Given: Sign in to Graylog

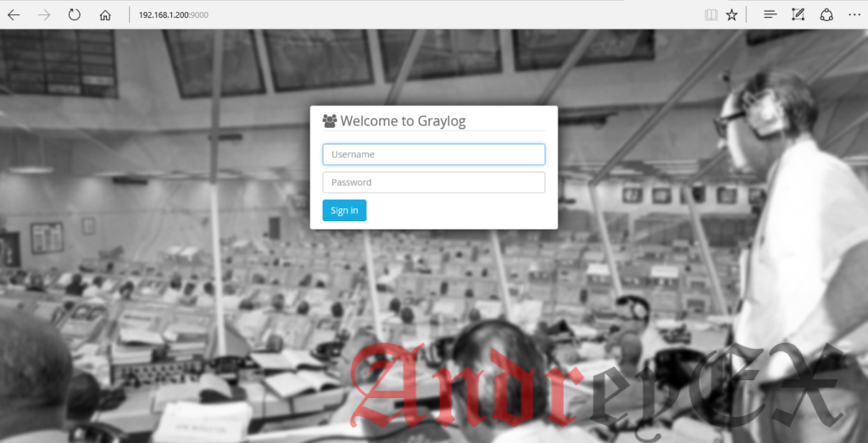Looking at the screenshot, I should (344, 210).
